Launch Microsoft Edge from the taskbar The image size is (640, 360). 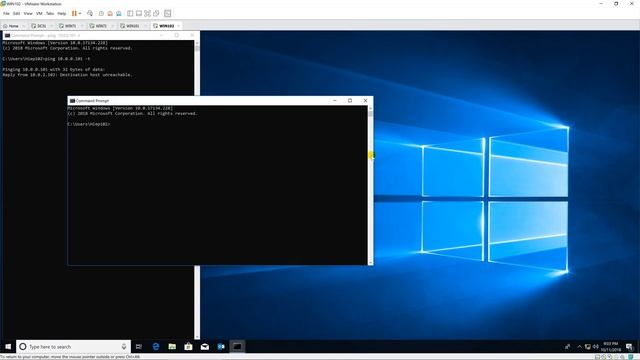pos(156,347)
